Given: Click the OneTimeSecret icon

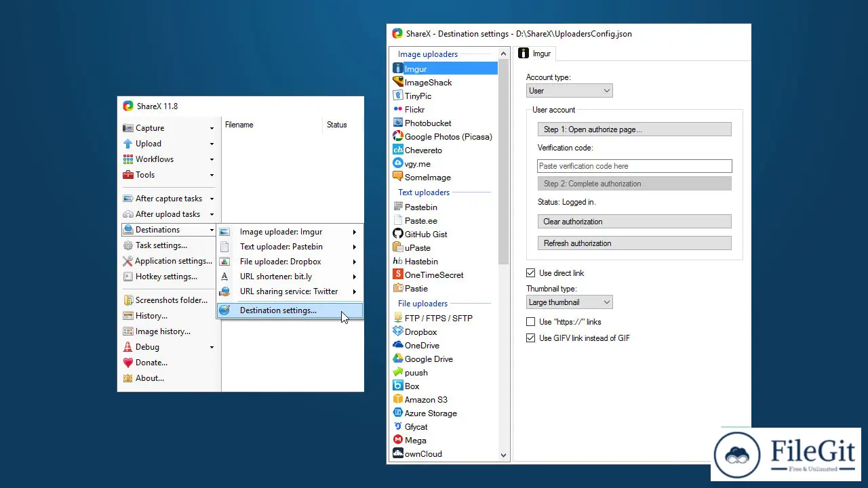Looking at the screenshot, I should [398, 274].
